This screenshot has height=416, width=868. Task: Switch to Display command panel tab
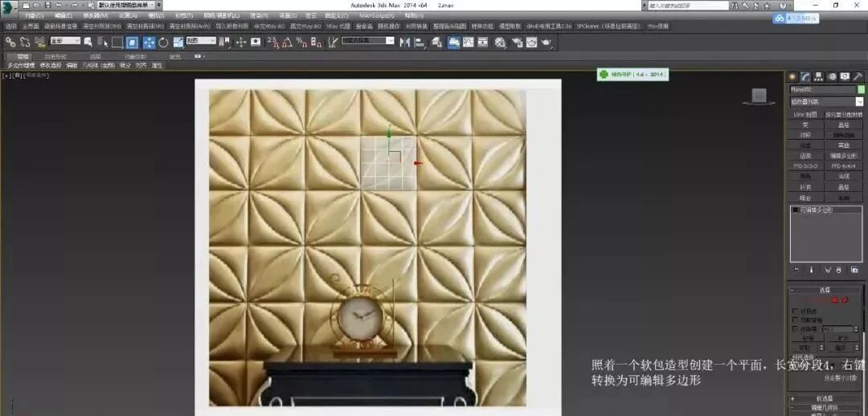coord(845,76)
